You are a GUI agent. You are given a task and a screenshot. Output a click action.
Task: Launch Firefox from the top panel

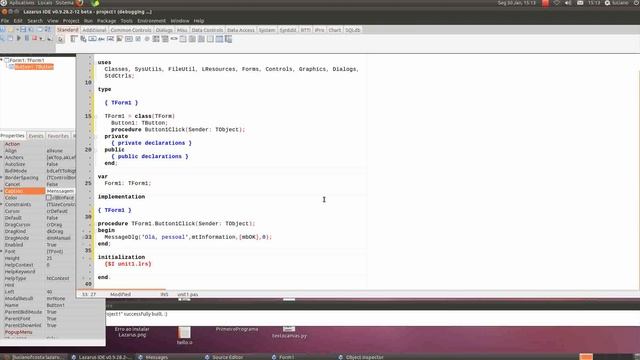(x=79, y=3)
